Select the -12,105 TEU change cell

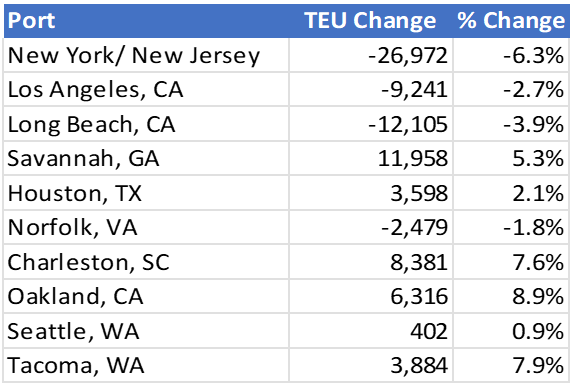371,124
